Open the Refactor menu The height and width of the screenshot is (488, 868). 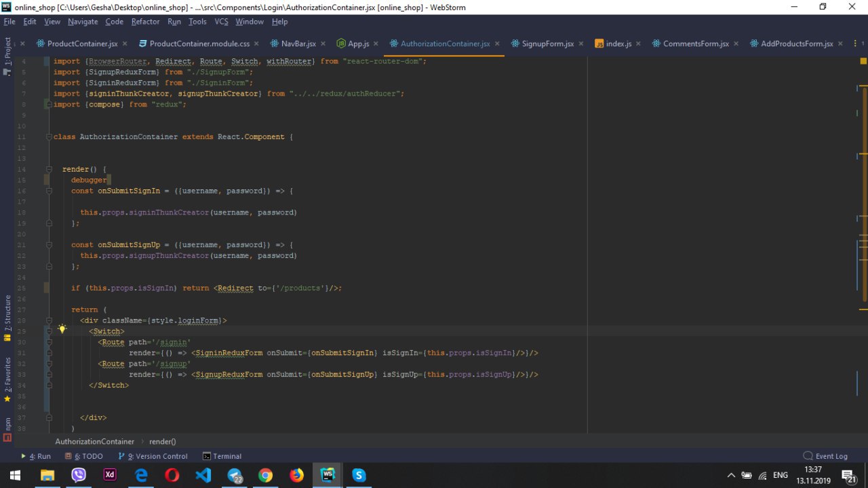[145, 22]
